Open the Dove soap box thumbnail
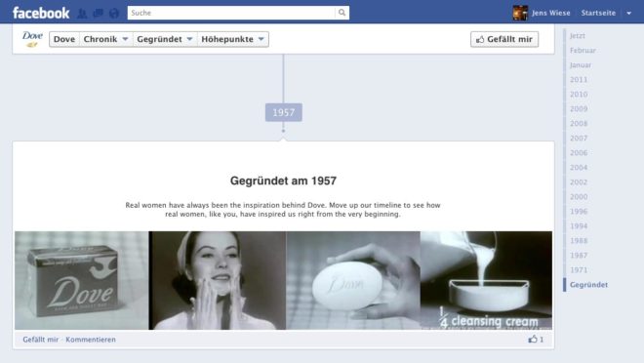 (82, 280)
